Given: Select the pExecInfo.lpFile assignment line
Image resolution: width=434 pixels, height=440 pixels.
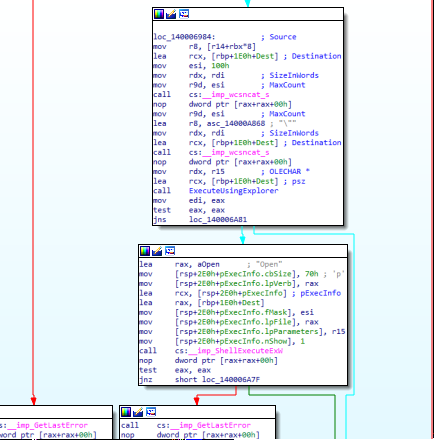Looking at the screenshot, I should pos(229,322).
